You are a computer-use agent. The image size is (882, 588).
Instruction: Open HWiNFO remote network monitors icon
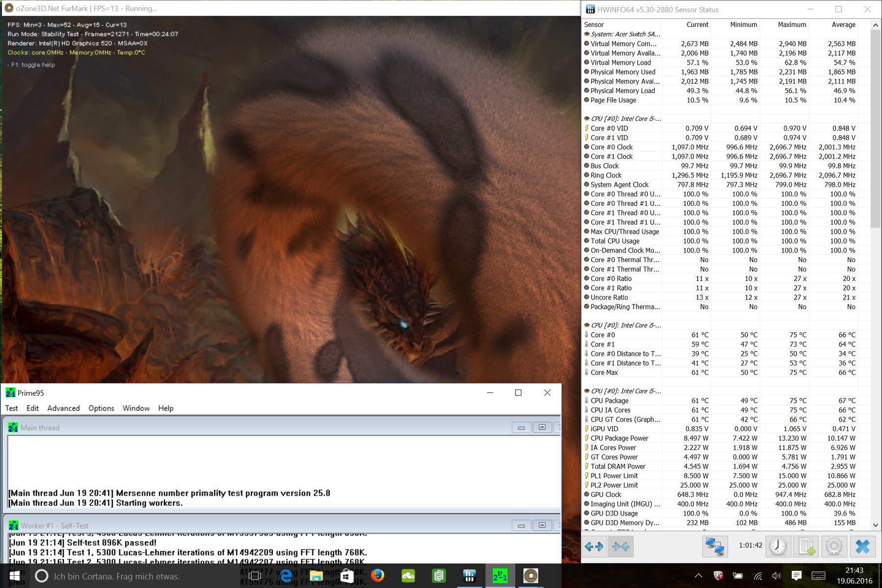pos(714,546)
